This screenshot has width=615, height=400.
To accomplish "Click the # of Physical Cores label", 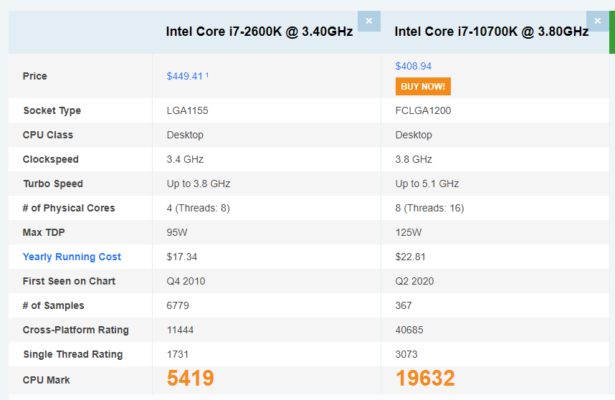I will (69, 208).
